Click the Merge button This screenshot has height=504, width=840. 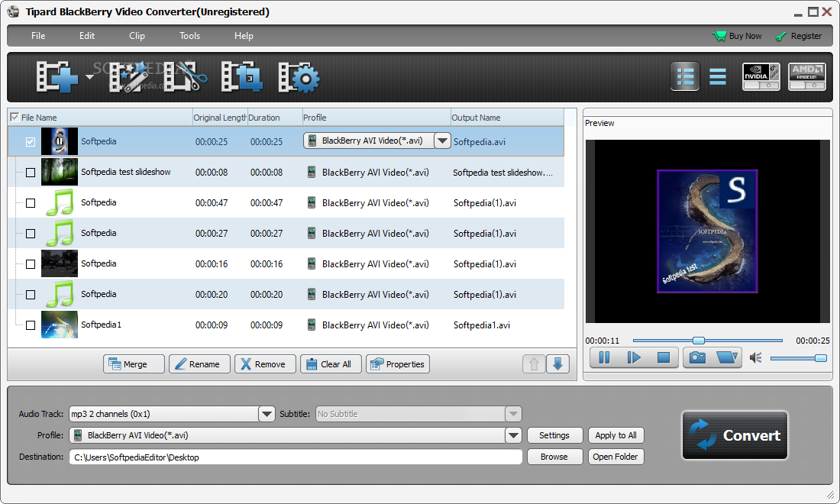click(134, 364)
